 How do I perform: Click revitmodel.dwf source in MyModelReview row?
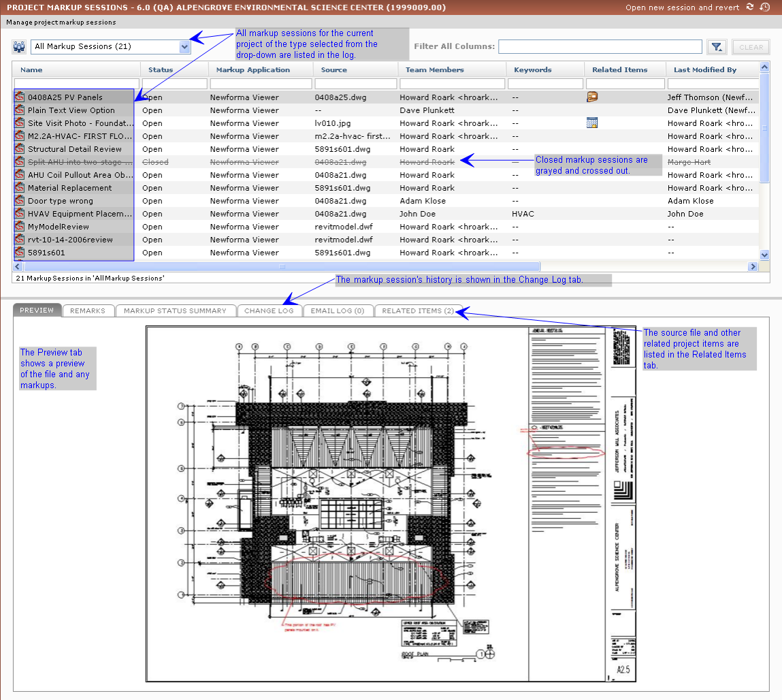(344, 227)
